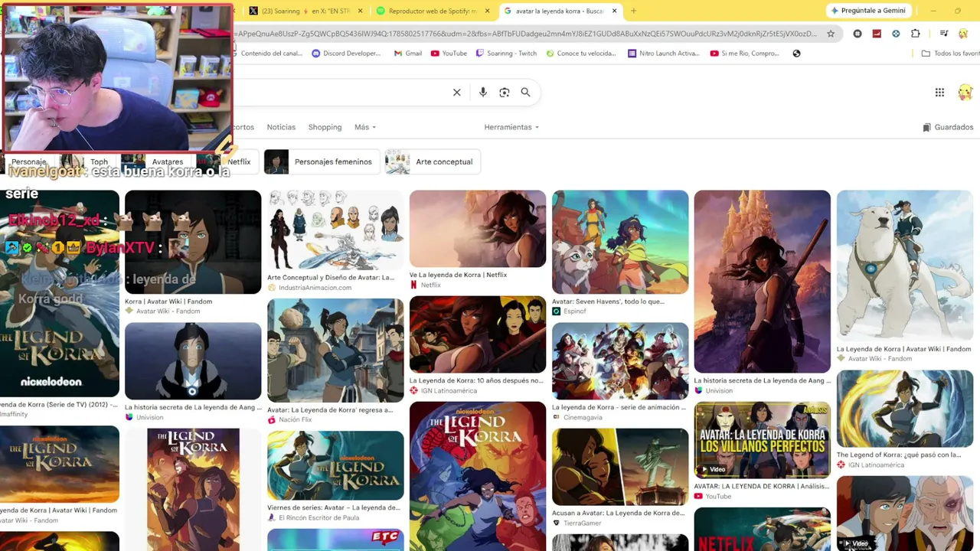Click the 'IGN Latinoamérica' source under '¿qué pasó'

(875, 465)
